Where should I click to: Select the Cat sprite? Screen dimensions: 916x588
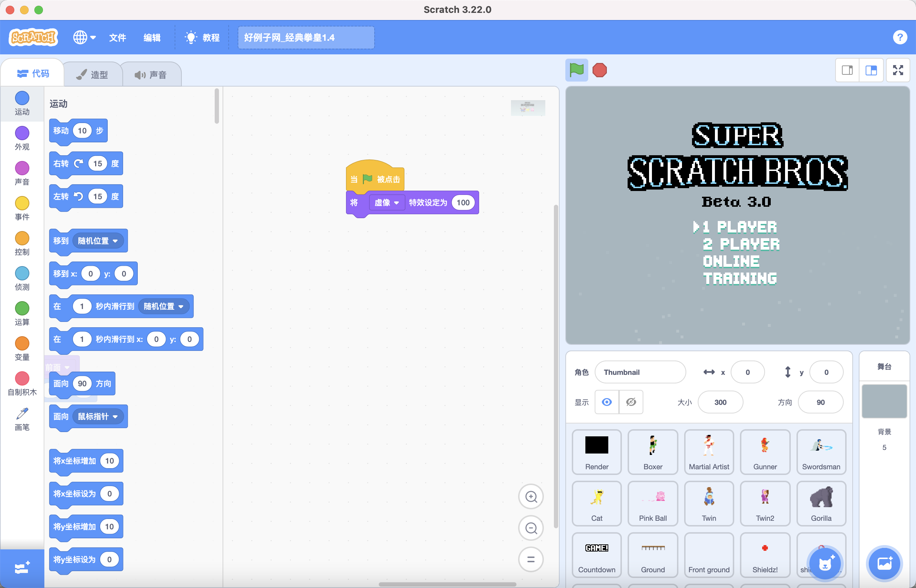pyautogui.click(x=597, y=504)
